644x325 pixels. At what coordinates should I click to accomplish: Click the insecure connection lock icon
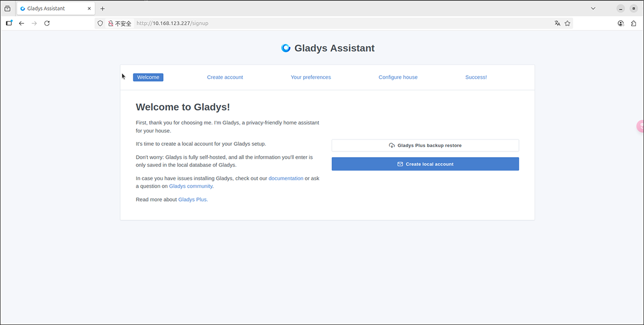click(111, 24)
